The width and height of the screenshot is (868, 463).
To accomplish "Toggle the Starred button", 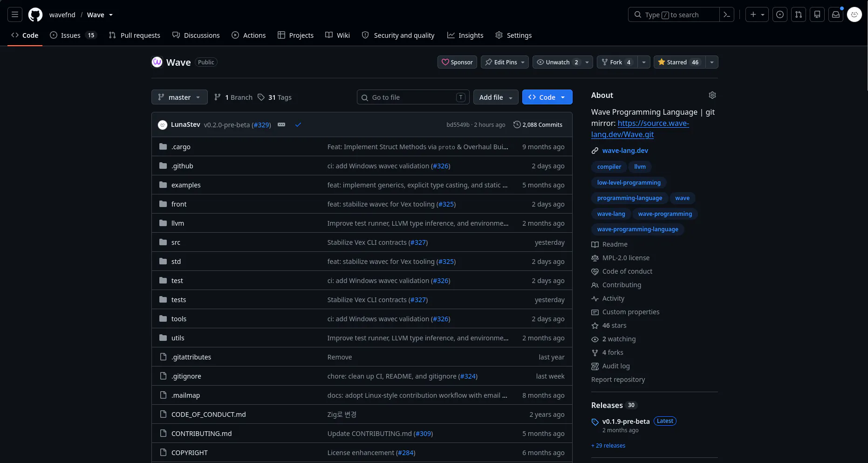I will pos(679,62).
